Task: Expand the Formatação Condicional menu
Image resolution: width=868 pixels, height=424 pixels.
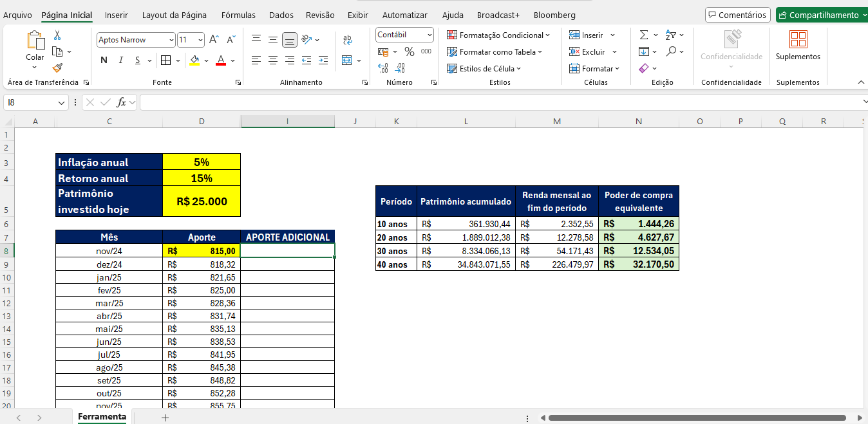Action: tap(499, 35)
